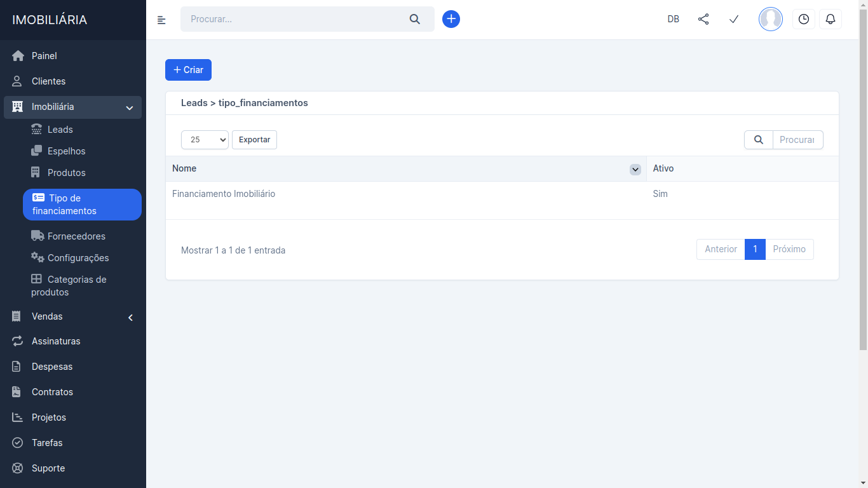The height and width of the screenshot is (488, 868).
Task: Click the Financiamento Imobiliário row name
Action: tap(224, 194)
